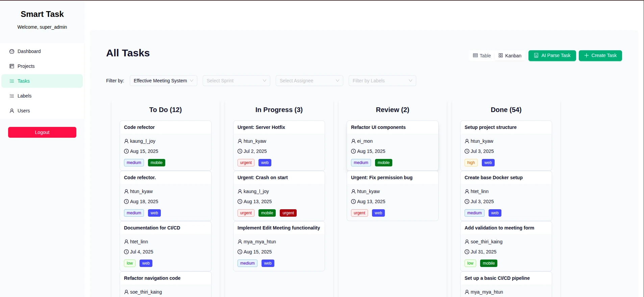
Task: Click the assignee icon beside ei_mon
Action: pyautogui.click(x=353, y=141)
